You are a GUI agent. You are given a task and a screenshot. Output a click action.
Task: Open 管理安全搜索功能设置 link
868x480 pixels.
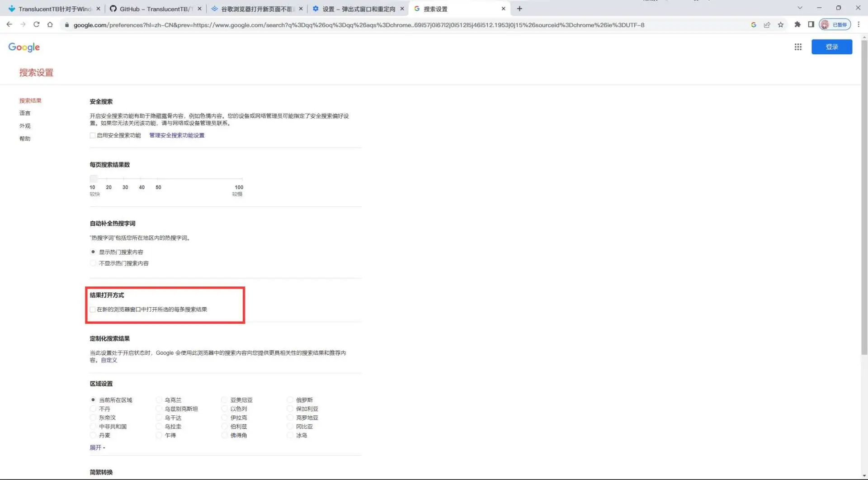pos(177,135)
